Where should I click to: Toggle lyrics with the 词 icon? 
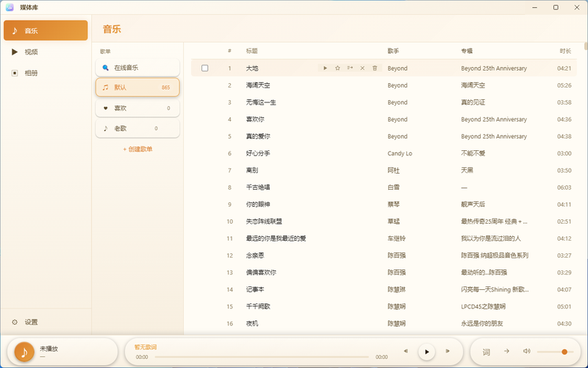click(486, 352)
